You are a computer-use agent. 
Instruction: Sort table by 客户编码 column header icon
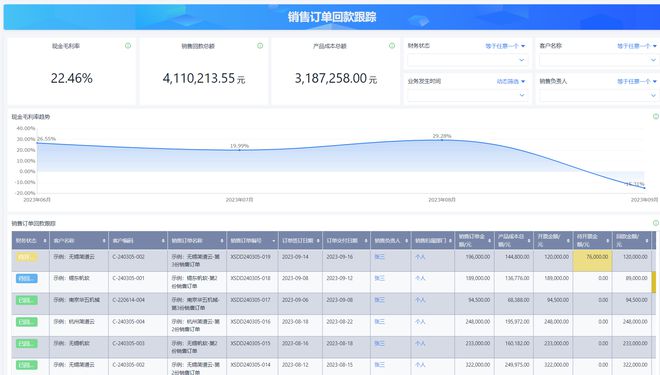coord(163,241)
